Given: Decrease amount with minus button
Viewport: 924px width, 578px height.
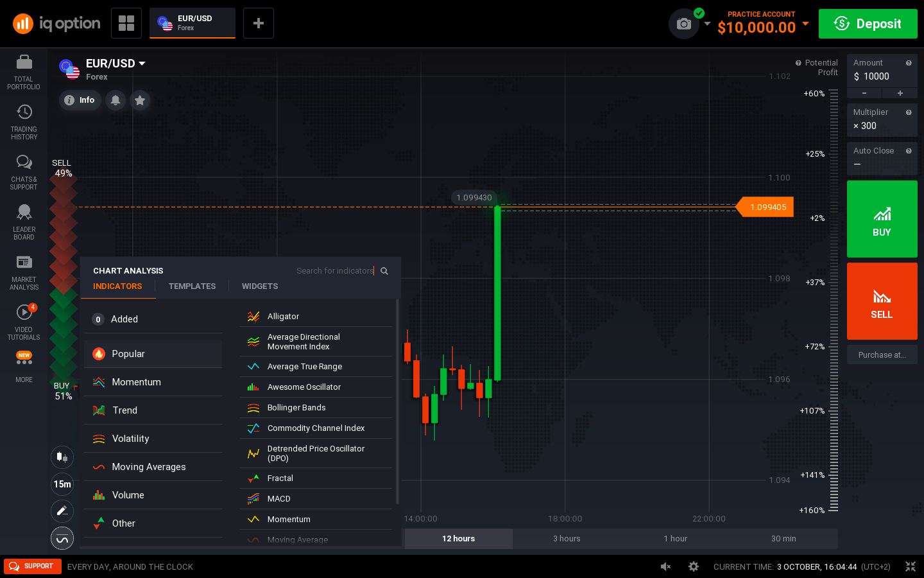Looking at the screenshot, I should pyautogui.click(x=864, y=93).
